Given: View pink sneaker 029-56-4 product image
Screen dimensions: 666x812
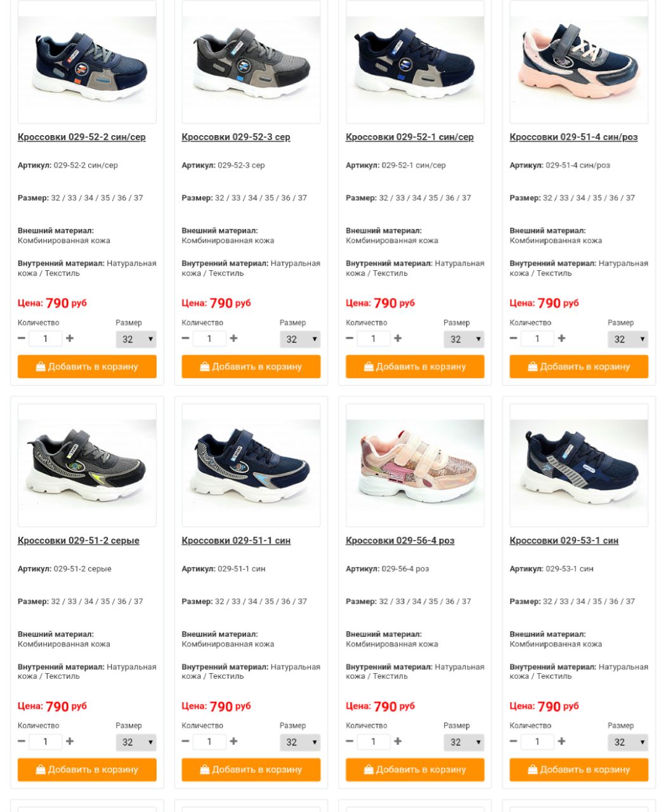Looking at the screenshot, I should pos(415,465).
